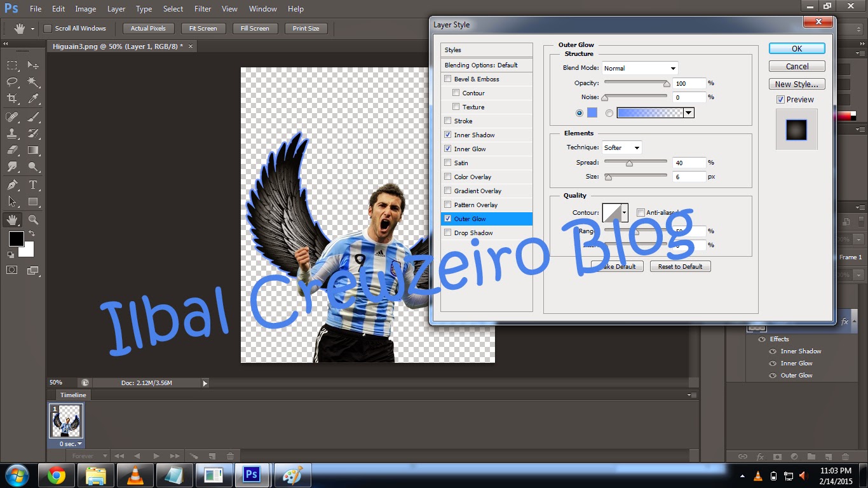868x488 pixels.
Task: Swap foreground and background colors
Action: click(x=32, y=234)
